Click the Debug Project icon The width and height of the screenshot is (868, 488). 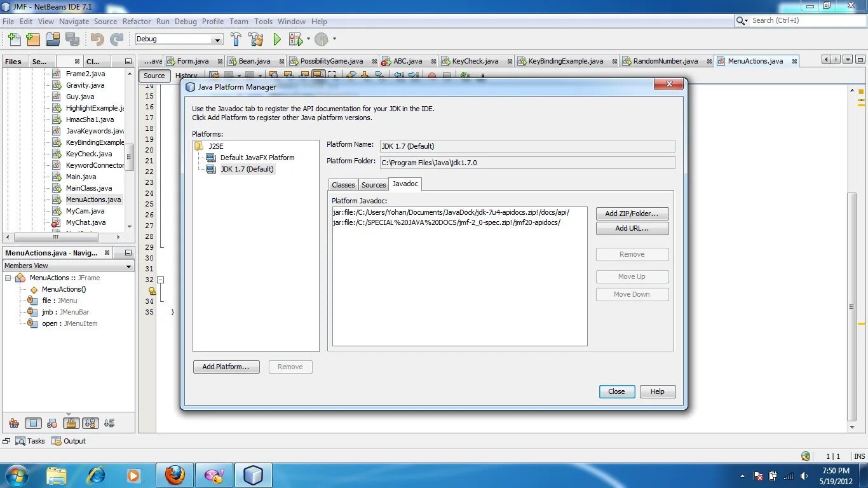click(x=296, y=39)
